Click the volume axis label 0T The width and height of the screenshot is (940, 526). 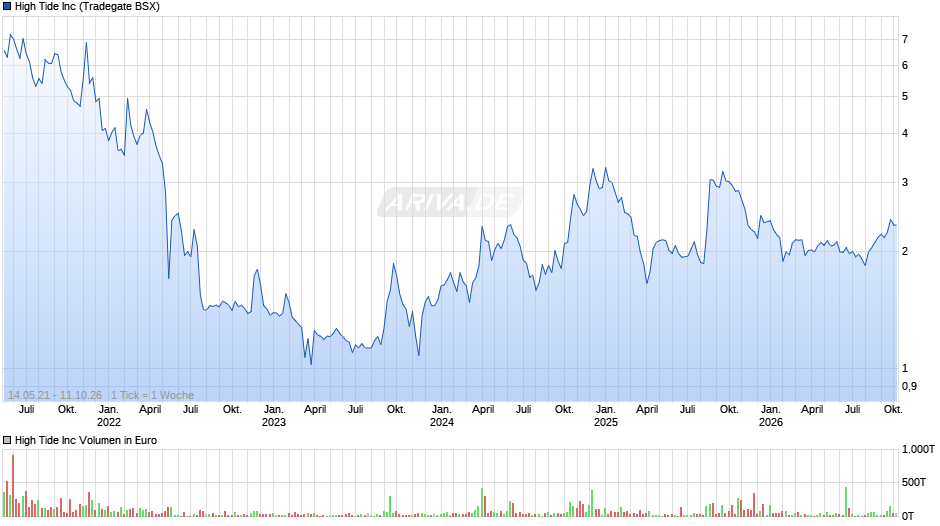(x=908, y=516)
